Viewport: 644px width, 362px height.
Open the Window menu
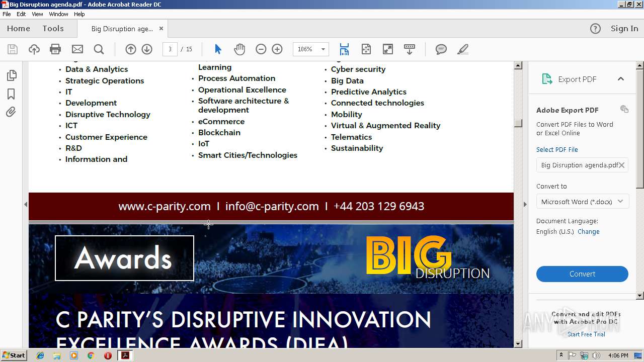pos(58,14)
